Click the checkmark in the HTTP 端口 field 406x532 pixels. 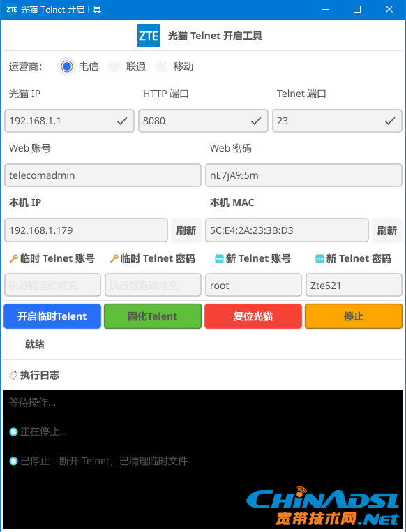pos(256,121)
